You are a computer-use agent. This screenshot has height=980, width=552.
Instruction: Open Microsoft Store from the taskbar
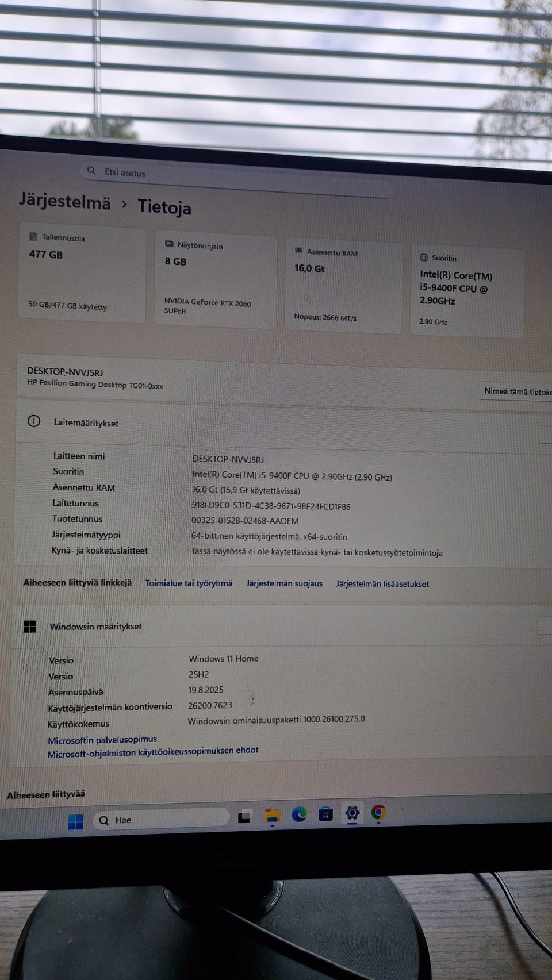pyautogui.click(x=326, y=814)
